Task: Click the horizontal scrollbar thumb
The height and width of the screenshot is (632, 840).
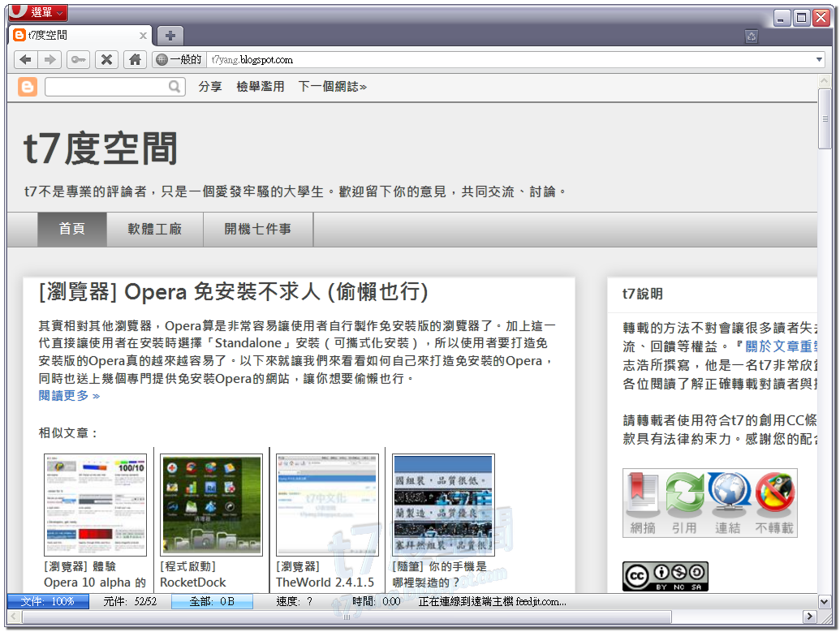Action: (347, 617)
